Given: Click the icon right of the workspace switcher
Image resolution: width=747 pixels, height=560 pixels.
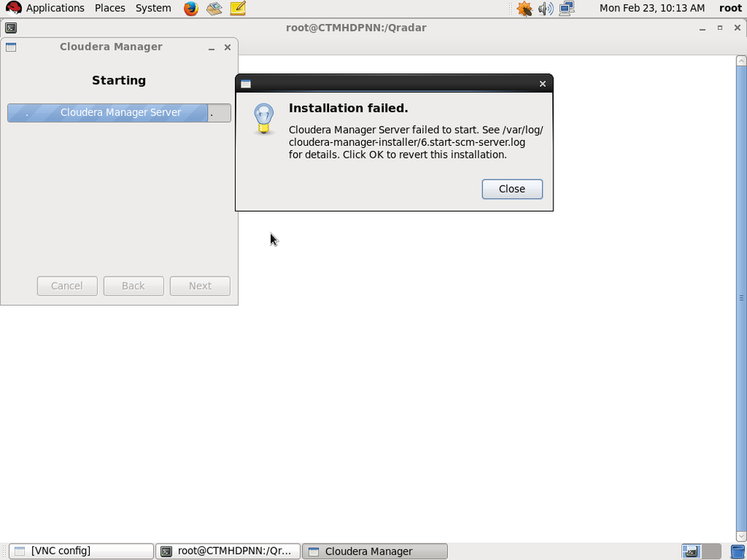Looking at the screenshot, I should pos(738,552).
